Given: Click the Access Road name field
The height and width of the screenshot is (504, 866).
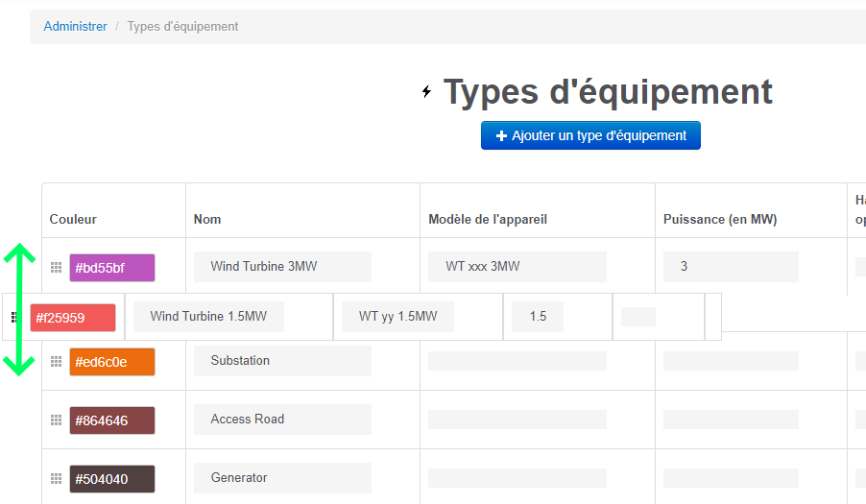Looking at the screenshot, I should (282, 420).
